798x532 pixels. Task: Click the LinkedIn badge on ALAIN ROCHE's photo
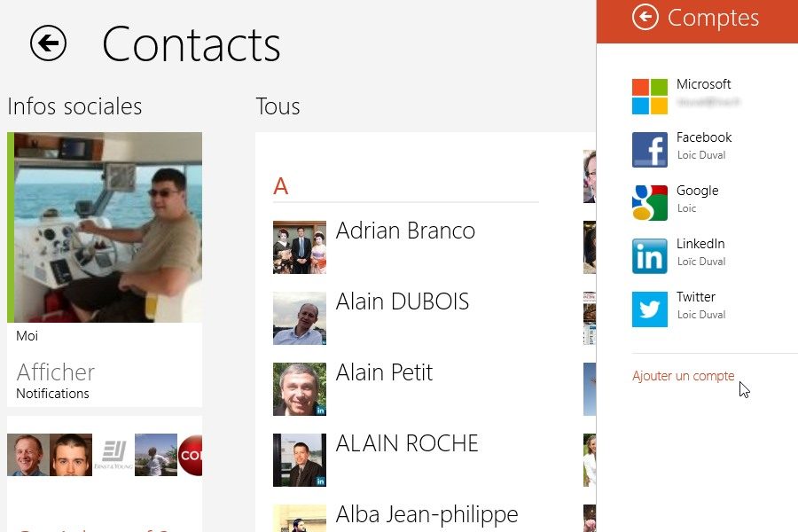click(321, 481)
